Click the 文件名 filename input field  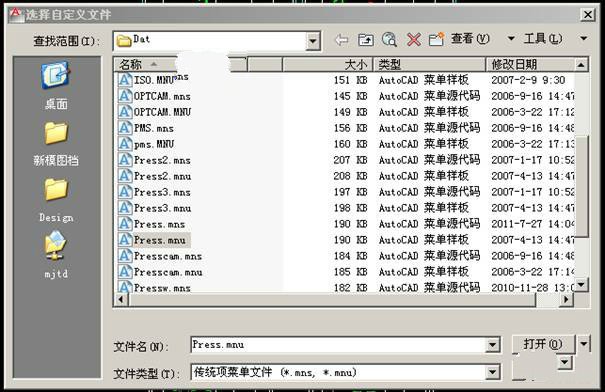pyautogui.click(x=338, y=345)
